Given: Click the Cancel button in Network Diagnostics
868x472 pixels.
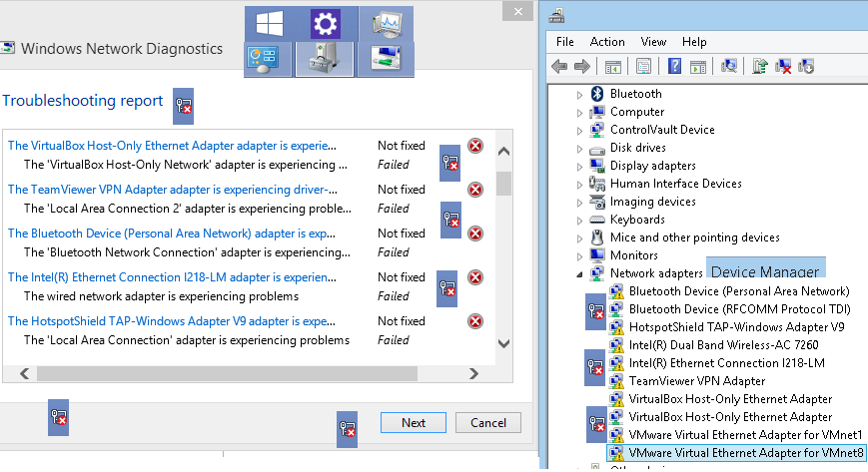Looking at the screenshot, I should pos(487,423).
